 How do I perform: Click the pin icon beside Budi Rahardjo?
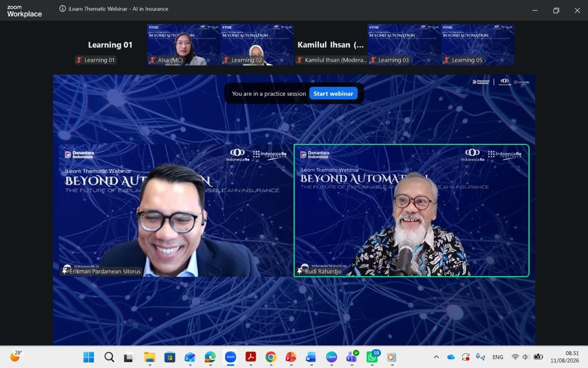[x=300, y=271]
